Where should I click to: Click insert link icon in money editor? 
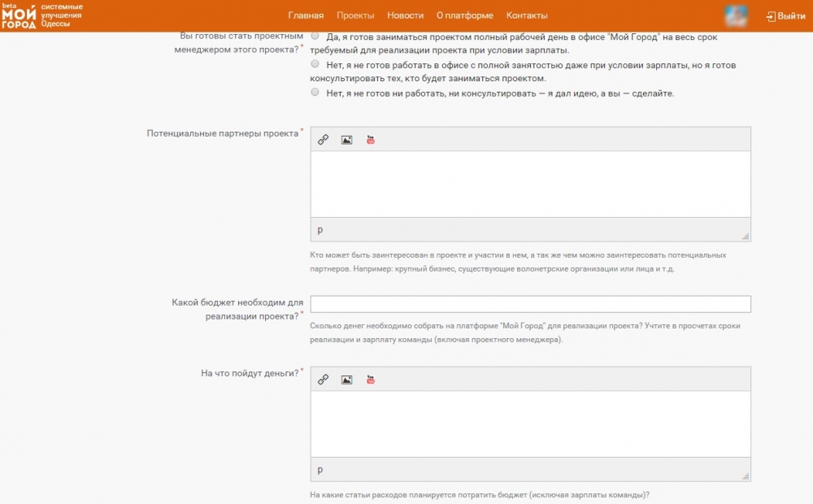(x=323, y=380)
